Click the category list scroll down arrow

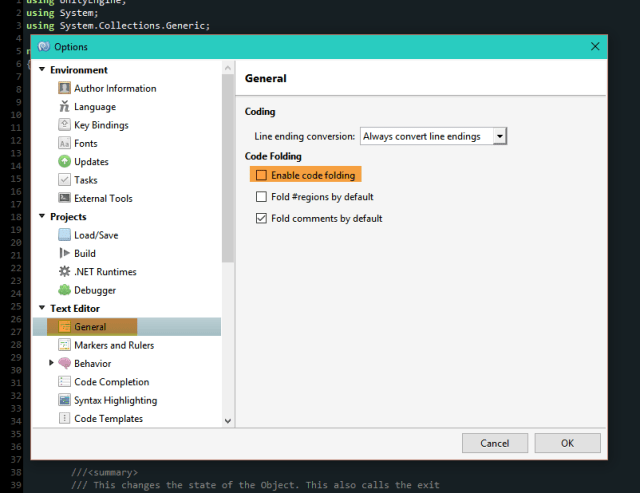[228, 421]
